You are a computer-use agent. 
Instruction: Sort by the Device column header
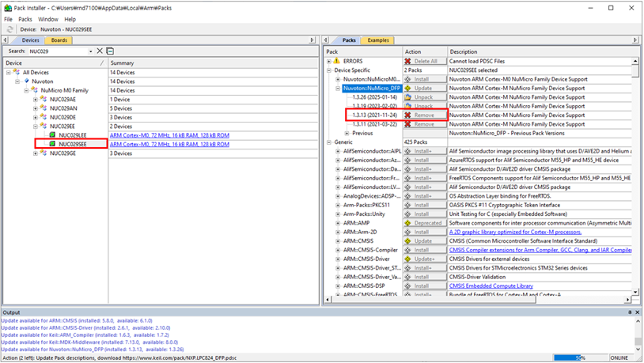click(x=55, y=62)
